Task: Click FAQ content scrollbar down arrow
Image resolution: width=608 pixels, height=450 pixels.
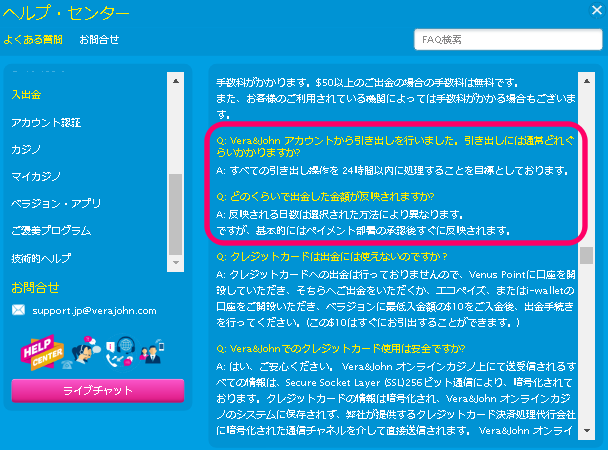Action: [x=587, y=431]
